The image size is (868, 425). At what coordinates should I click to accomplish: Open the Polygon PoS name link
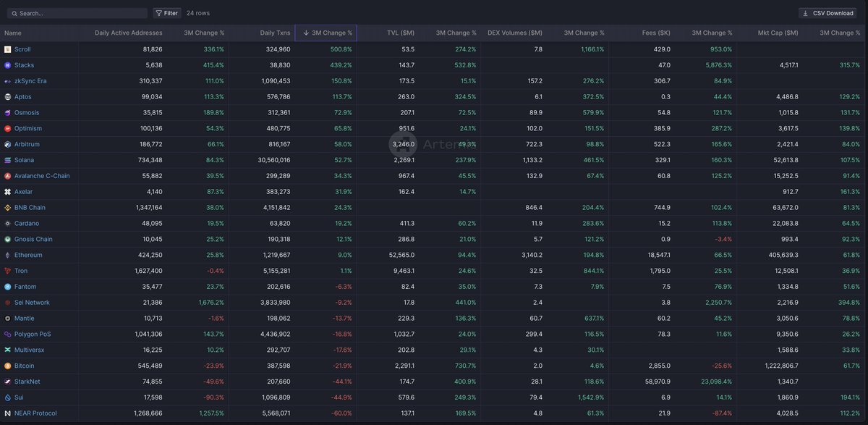coord(33,334)
